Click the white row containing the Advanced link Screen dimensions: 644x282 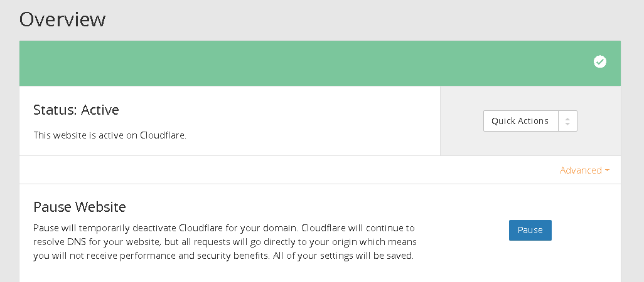click(x=282, y=170)
